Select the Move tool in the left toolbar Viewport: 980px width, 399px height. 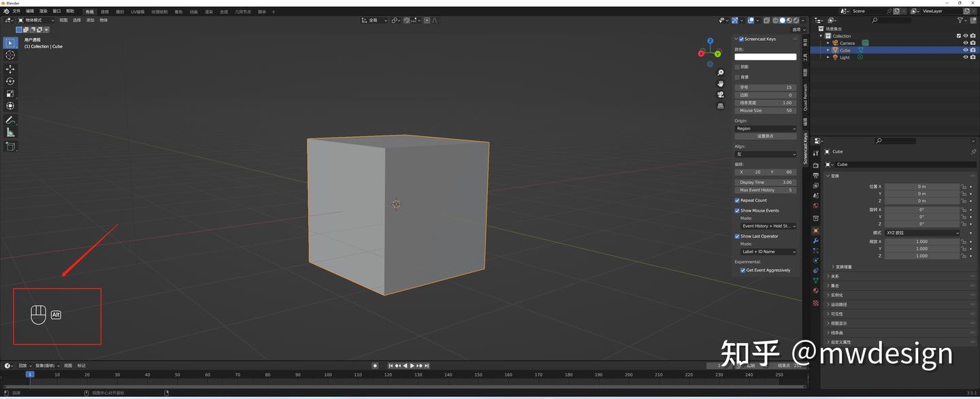[x=10, y=68]
